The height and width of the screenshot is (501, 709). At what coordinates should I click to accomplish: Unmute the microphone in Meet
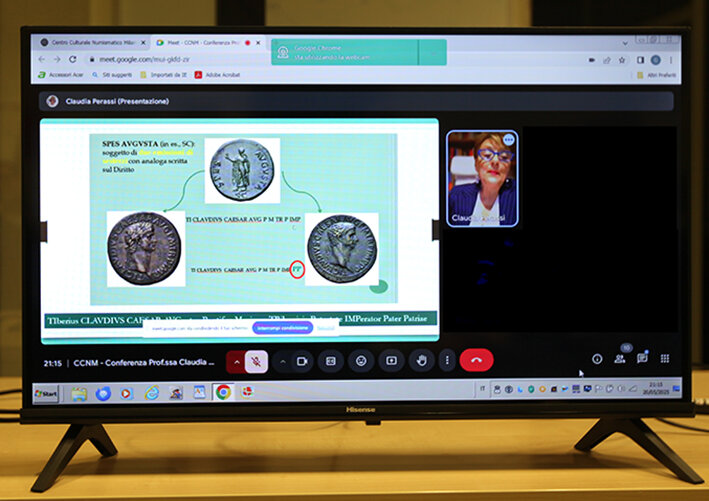coord(257,361)
